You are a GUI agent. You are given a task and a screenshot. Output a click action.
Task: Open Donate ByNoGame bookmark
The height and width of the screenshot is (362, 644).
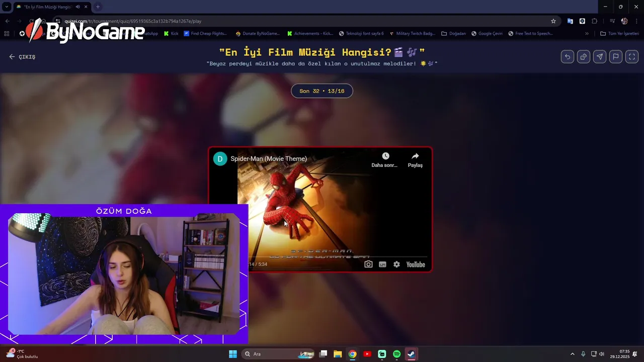258,34
